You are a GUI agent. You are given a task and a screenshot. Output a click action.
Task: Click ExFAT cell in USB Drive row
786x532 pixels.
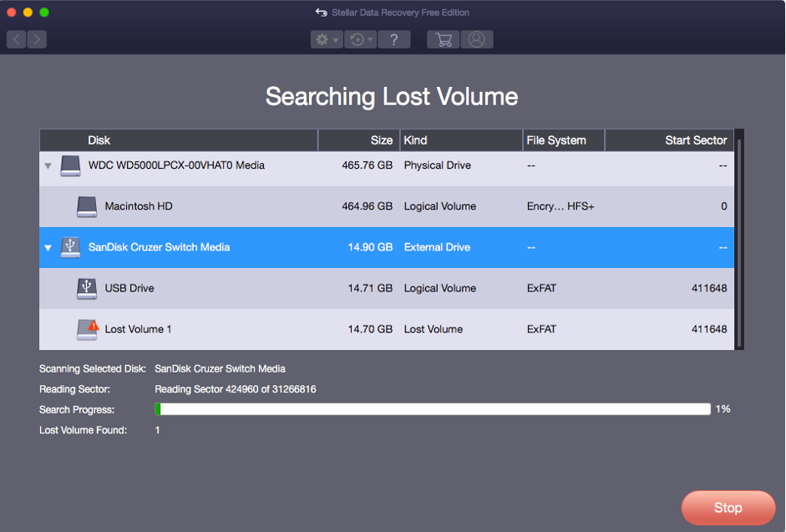coord(541,288)
